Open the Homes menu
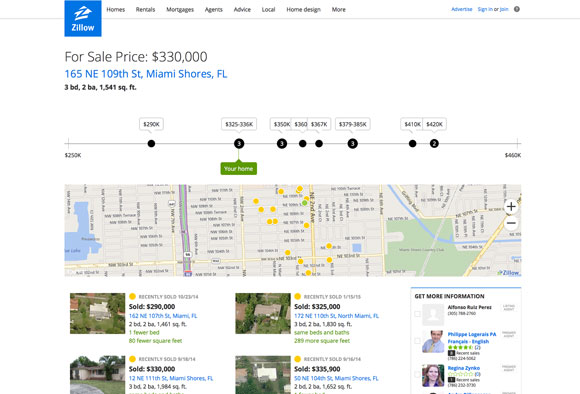Viewport: 580px width, 394px height. point(116,10)
